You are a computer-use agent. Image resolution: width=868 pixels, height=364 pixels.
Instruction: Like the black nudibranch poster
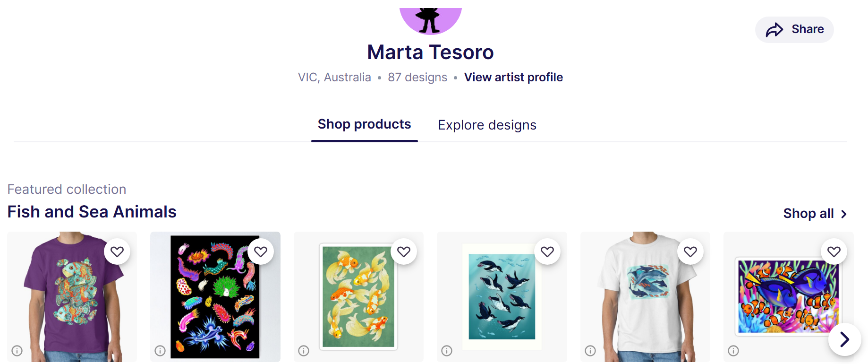tap(261, 251)
